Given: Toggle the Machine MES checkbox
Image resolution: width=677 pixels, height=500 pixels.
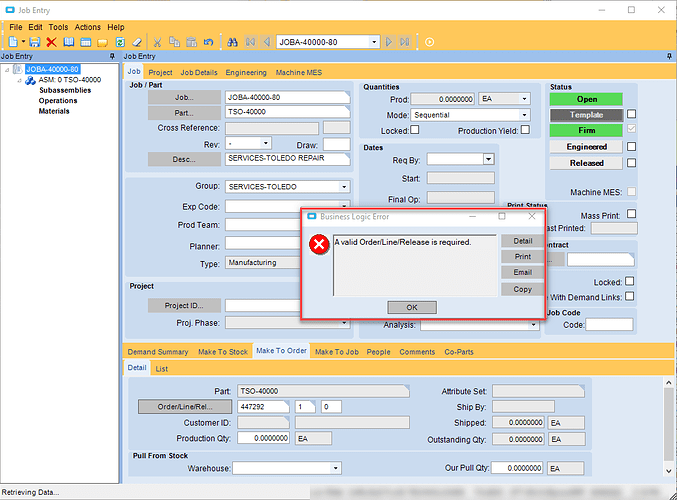Looking at the screenshot, I should [631, 191].
